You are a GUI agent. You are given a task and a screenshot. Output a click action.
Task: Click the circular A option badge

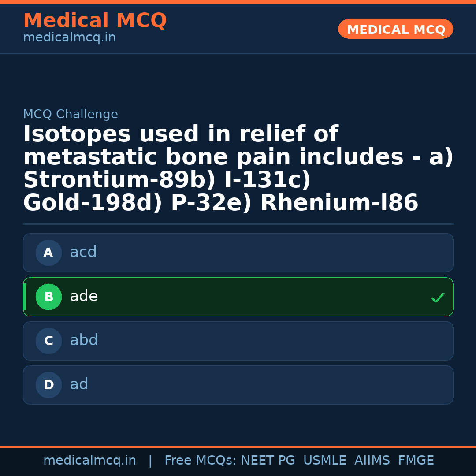tap(48, 253)
